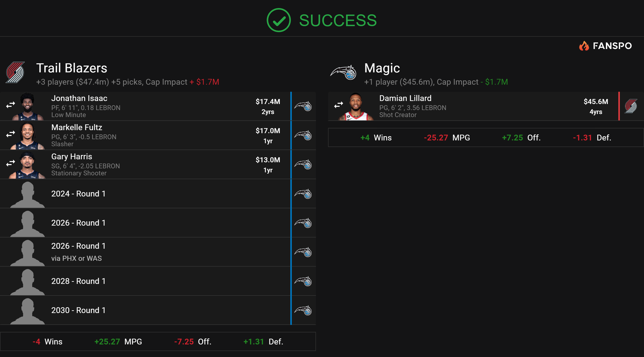Open Jonathan Isaac's player name link

[79, 98]
